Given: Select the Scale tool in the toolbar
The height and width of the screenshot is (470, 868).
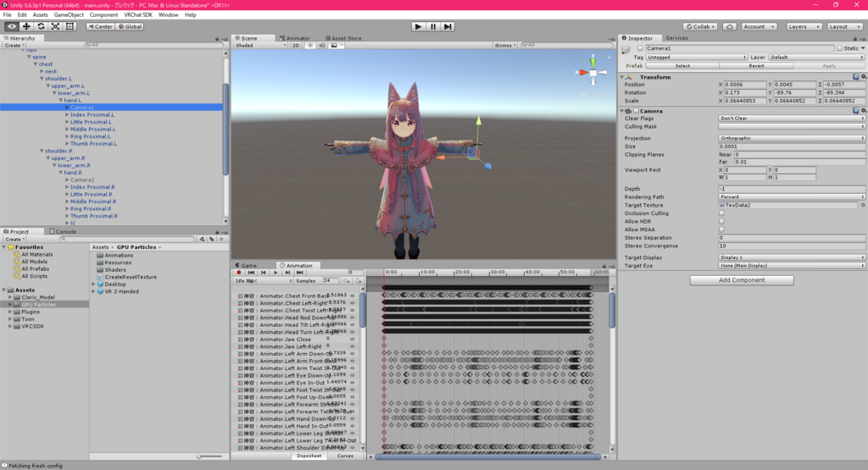Looking at the screenshot, I should click(55, 26).
